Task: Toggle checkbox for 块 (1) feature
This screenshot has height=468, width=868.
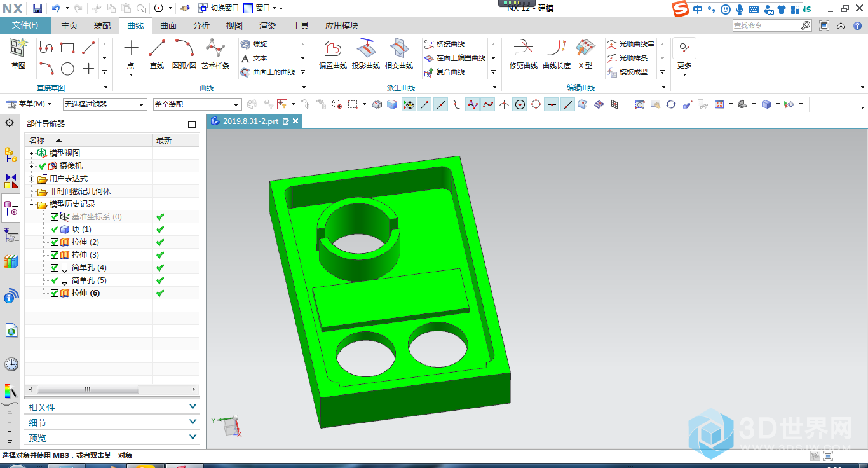Action: click(55, 230)
